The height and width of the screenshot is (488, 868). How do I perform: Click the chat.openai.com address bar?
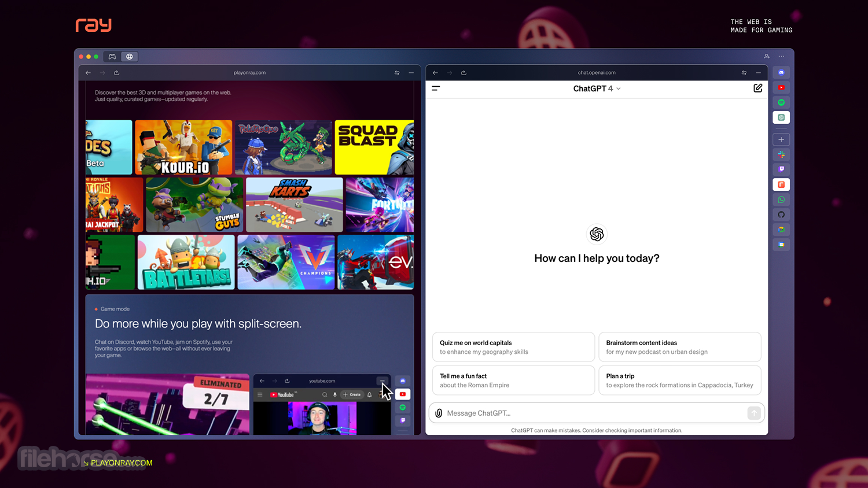click(597, 73)
